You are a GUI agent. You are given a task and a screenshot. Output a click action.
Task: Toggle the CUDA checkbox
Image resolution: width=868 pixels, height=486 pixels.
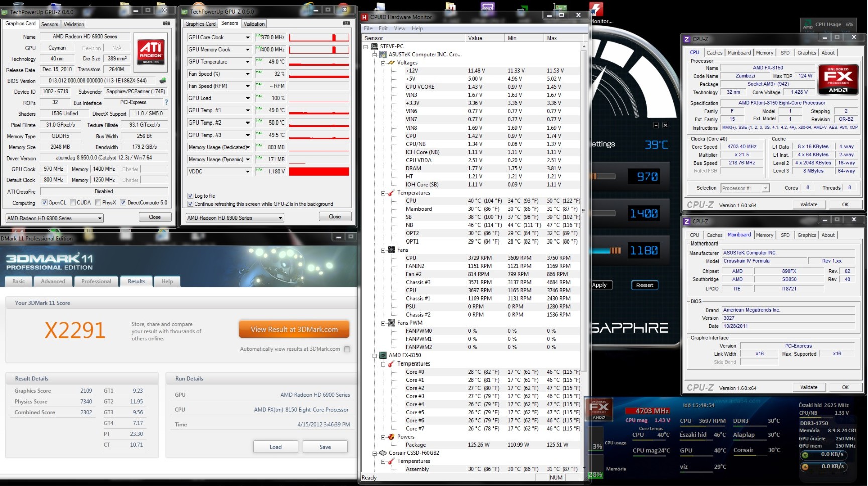pos(73,203)
